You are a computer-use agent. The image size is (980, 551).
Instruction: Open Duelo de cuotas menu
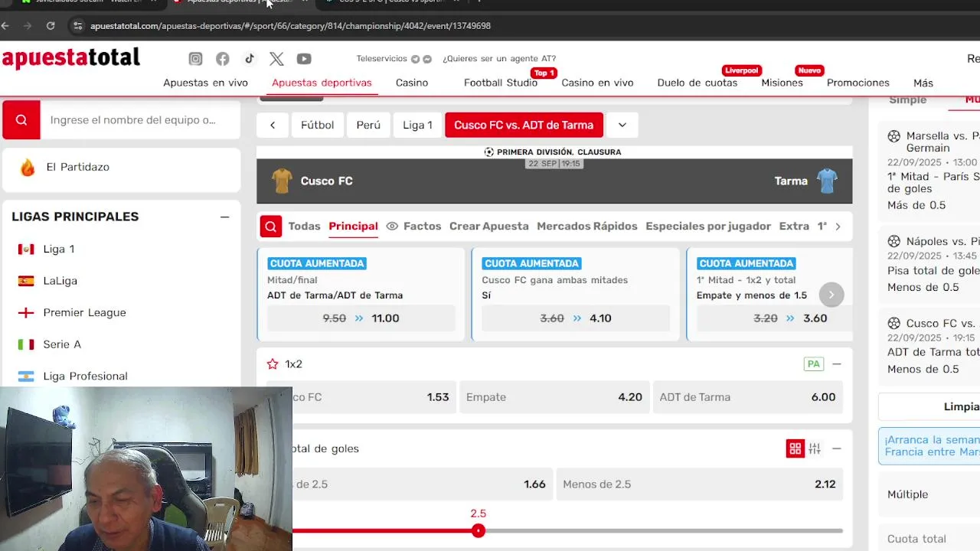[697, 83]
